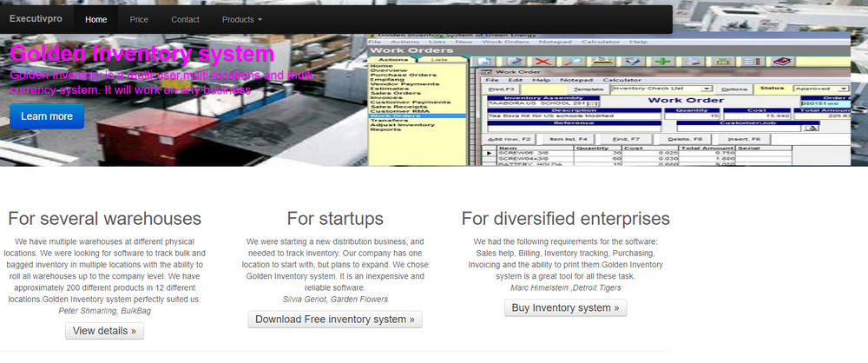The image size is (868, 363).
Task: Click the Print, F3 button
Action: tap(501, 89)
